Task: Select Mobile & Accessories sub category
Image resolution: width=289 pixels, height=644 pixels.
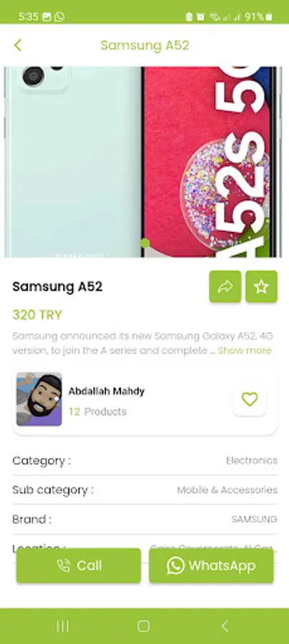Action: (x=227, y=489)
